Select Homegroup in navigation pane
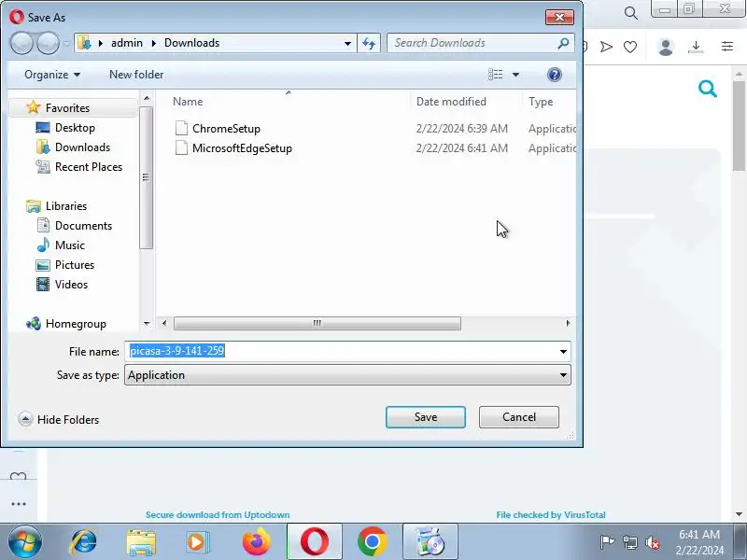 click(x=76, y=324)
